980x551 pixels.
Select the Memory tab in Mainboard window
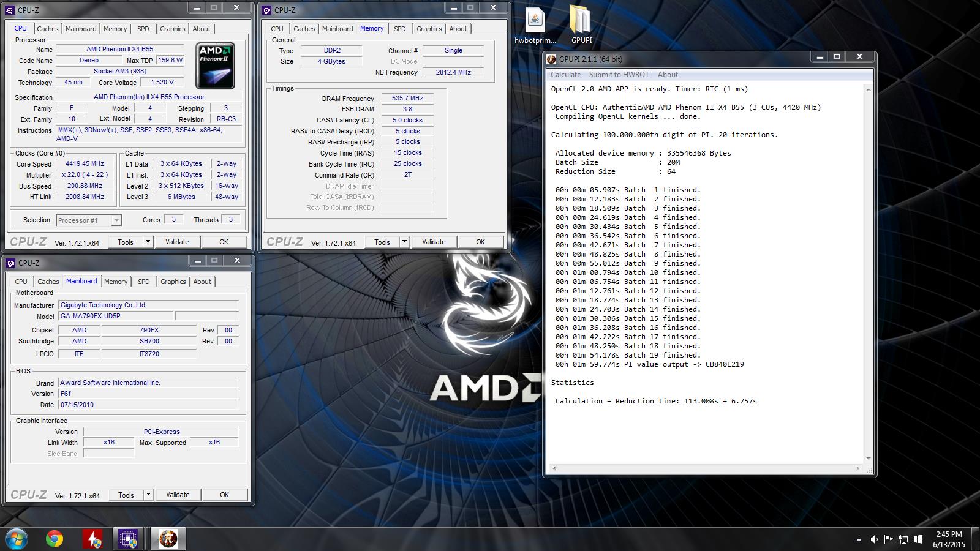click(x=116, y=282)
